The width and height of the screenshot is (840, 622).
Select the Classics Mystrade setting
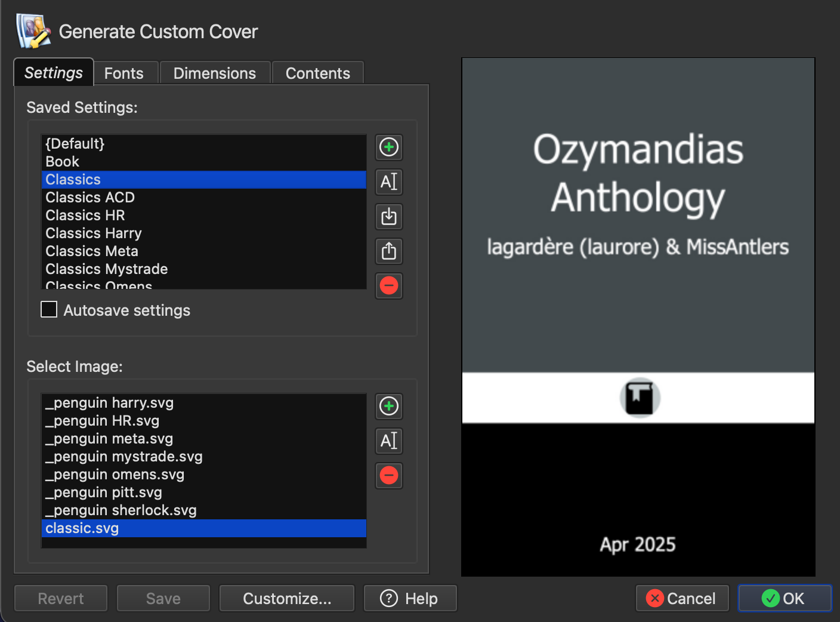click(x=204, y=269)
